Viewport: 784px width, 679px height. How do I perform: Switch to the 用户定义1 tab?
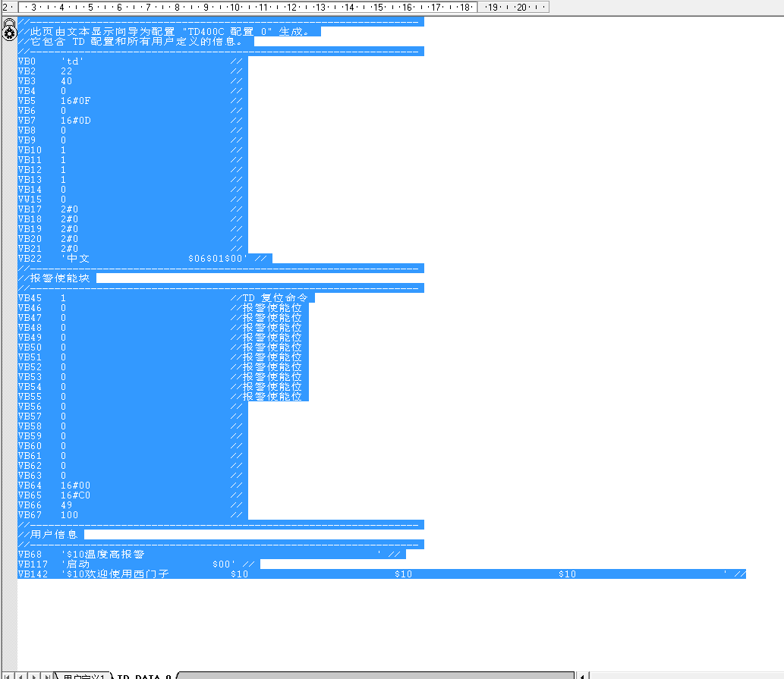83,676
